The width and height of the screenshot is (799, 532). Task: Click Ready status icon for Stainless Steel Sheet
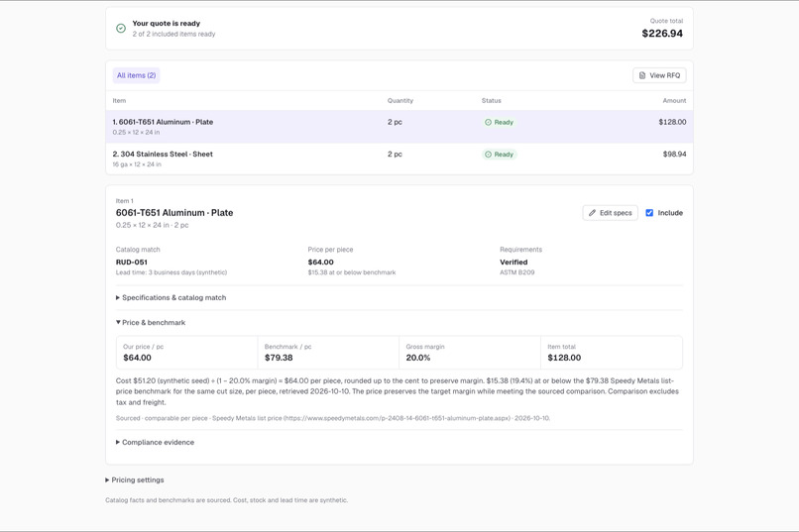(x=488, y=155)
